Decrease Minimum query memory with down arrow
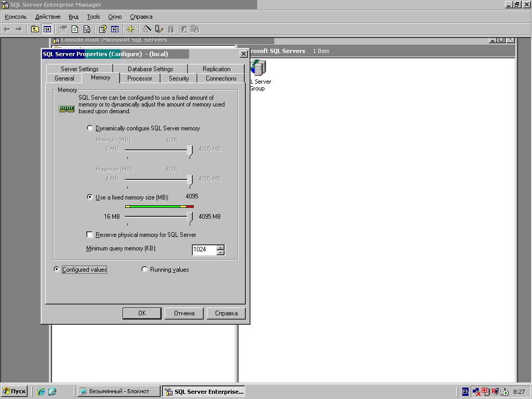This screenshot has width=532, height=399. pyautogui.click(x=221, y=252)
